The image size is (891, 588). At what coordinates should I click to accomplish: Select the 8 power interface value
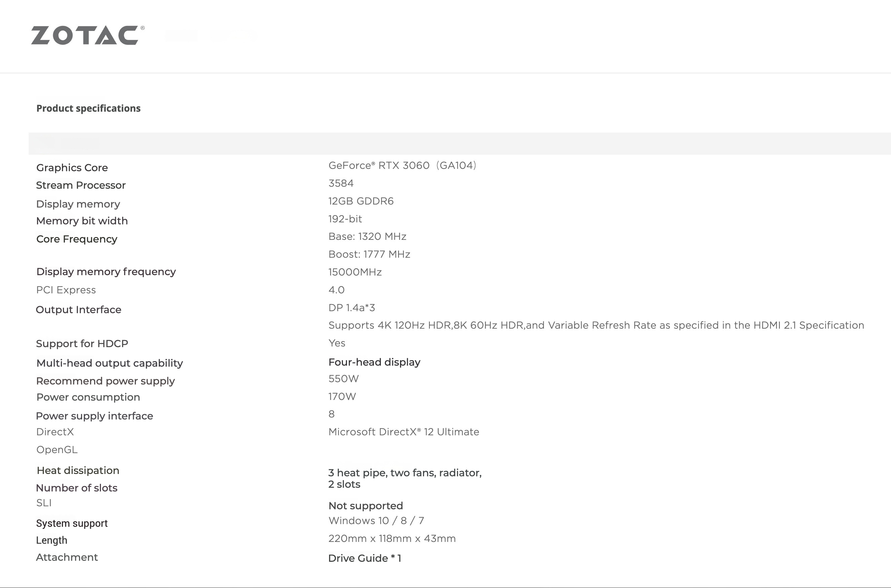pos(331,414)
